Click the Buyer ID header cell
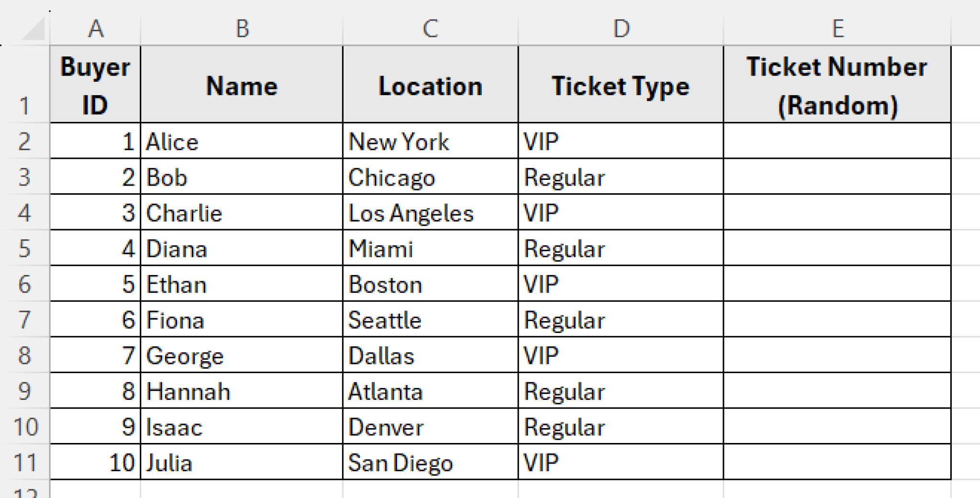Screen dimensions: 980x498 click(96, 85)
